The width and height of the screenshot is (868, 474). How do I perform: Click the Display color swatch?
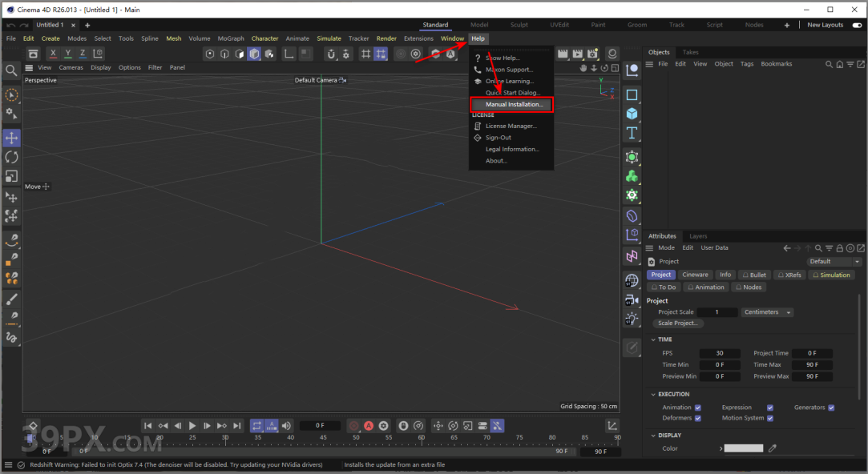coord(743,448)
